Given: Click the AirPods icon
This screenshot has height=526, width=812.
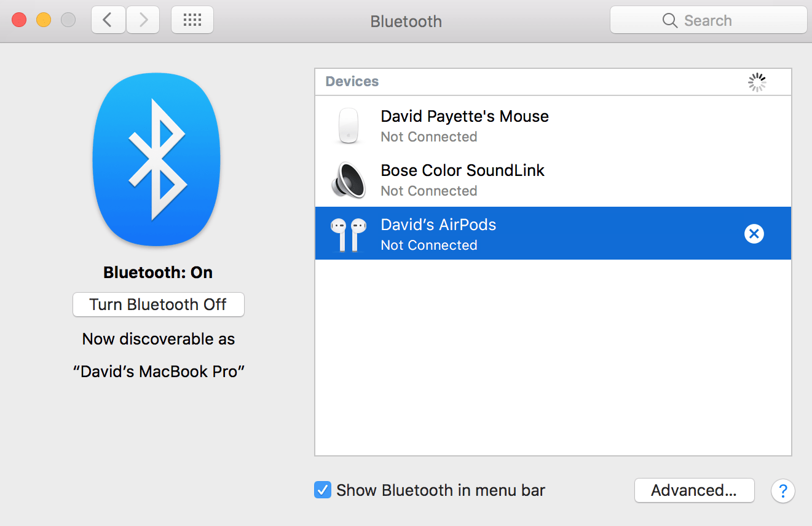Looking at the screenshot, I should (x=348, y=234).
